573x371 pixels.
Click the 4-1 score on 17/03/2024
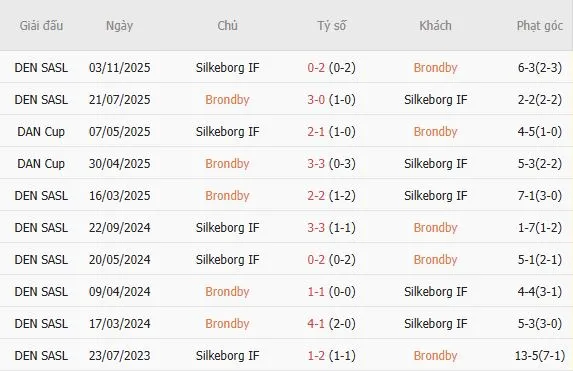tap(316, 323)
